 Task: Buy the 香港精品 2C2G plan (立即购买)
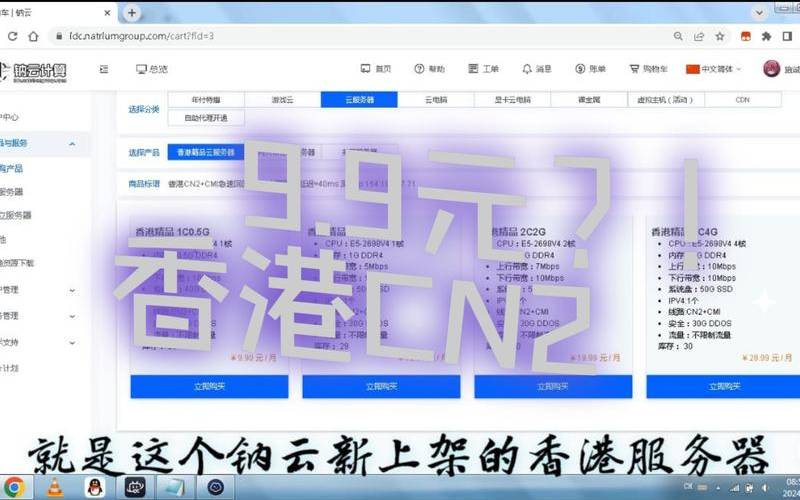pos(553,387)
